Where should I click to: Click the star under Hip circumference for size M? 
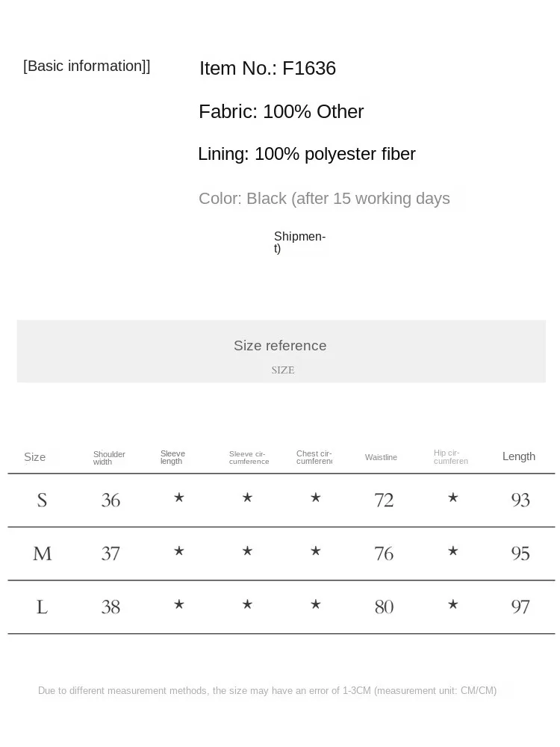[452, 551]
